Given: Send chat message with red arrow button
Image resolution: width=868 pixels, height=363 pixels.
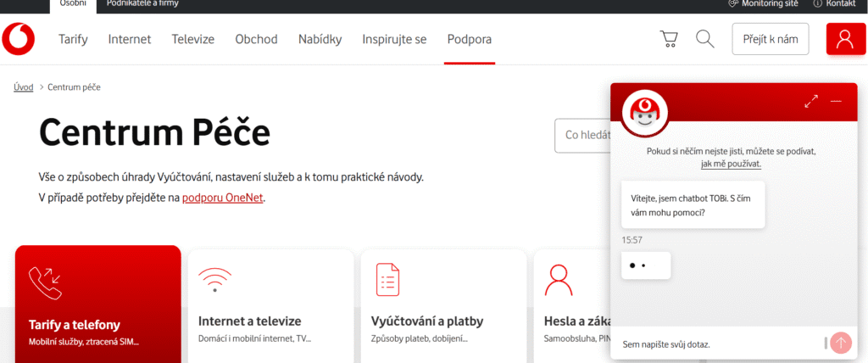Looking at the screenshot, I should tap(841, 343).
